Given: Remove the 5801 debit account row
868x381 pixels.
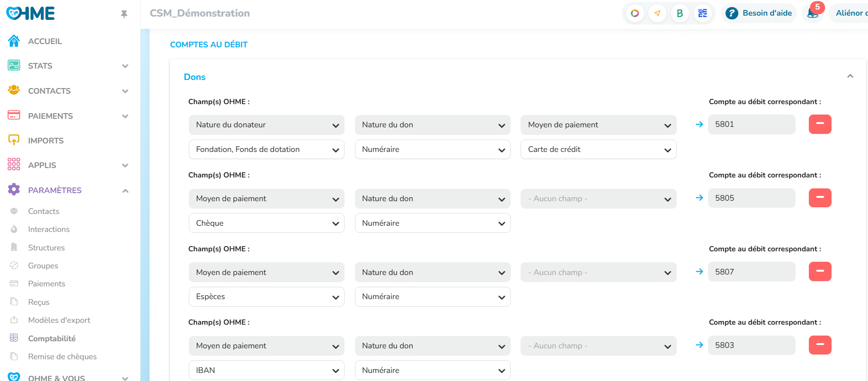Looking at the screenshot, I should [x=820, y=124].
